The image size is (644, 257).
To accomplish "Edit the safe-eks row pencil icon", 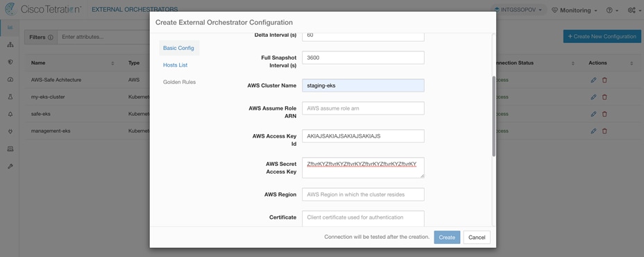I will click(x=593, y=114).
